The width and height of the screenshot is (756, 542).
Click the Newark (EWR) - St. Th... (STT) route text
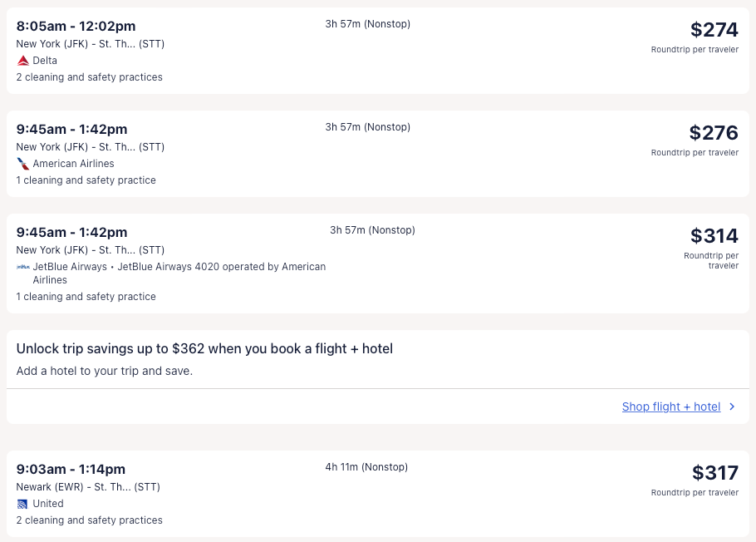point(88,486)
